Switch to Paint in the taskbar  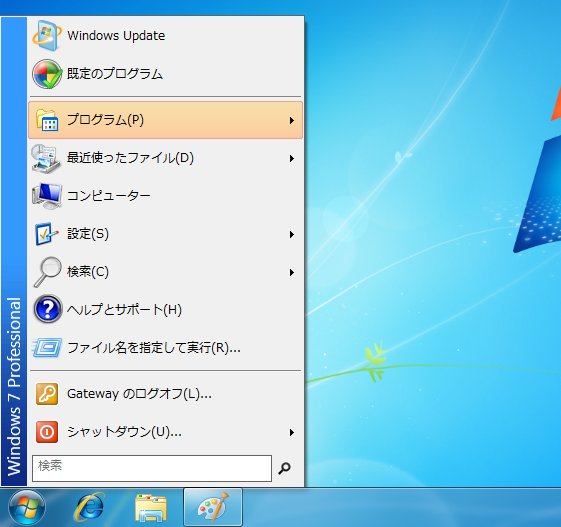tap(213, 507)
